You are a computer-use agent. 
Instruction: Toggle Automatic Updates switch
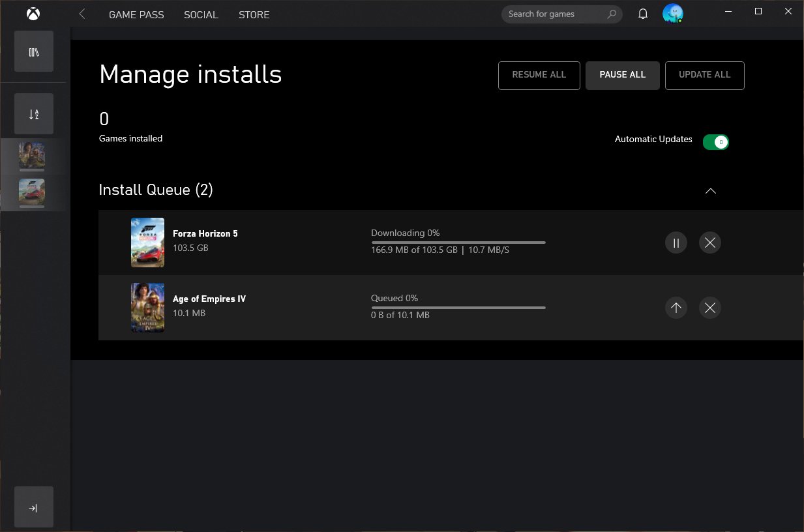pyautogui.click(x=715, y=141)
